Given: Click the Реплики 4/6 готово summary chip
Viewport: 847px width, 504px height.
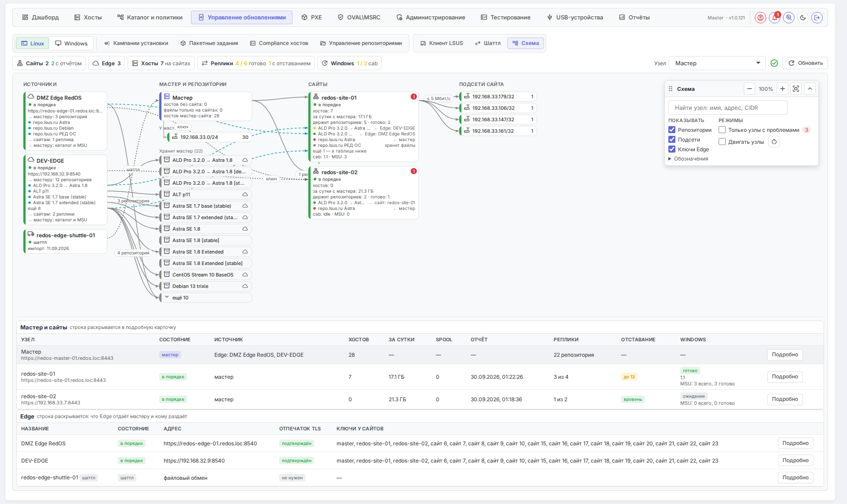Looking at the screenshot, I should (256, 63).
